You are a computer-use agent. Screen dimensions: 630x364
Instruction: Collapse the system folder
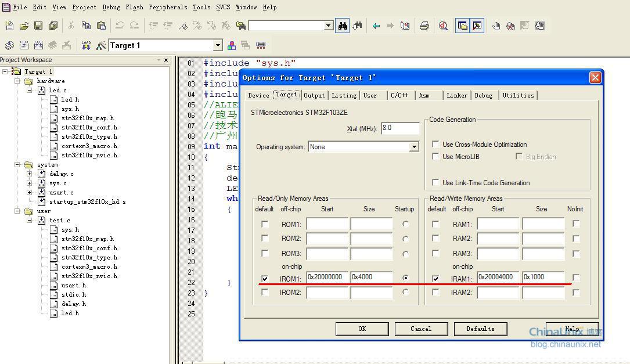[x=17, y=164]
